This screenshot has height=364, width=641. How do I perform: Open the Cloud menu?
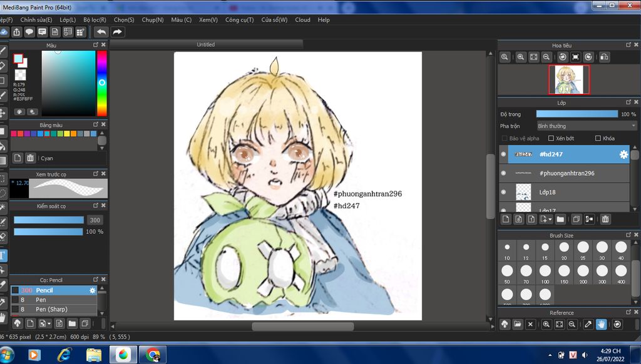pyautogui.click(x=302, y=19)
